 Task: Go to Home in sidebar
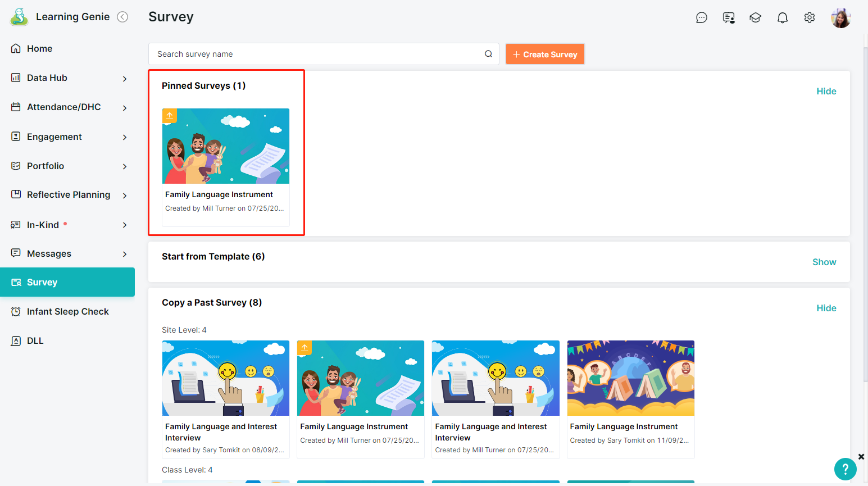(39, 49)
